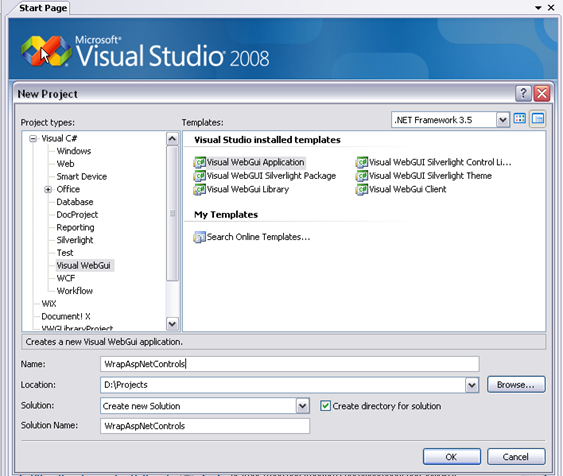Image resolution: width=563 pixels, height=476 pixels.
Task: Click Search Online Templates icon
Action: coord(199,237)
